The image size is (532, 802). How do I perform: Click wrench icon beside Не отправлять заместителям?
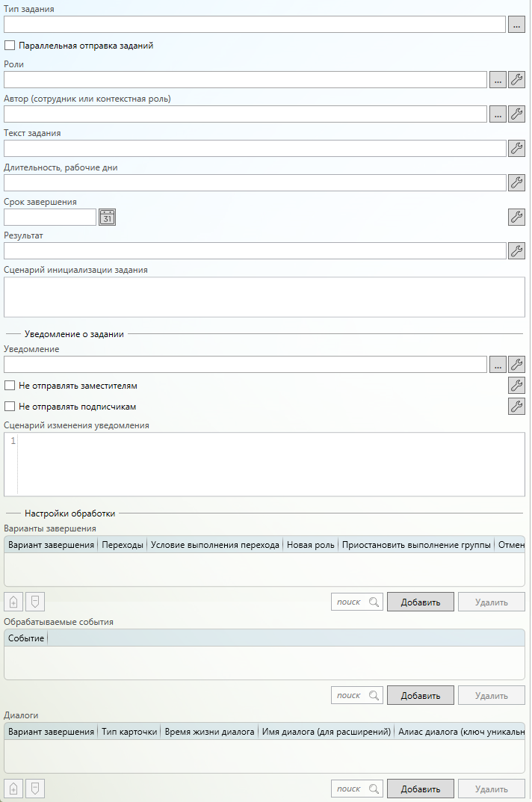[516, 386]
